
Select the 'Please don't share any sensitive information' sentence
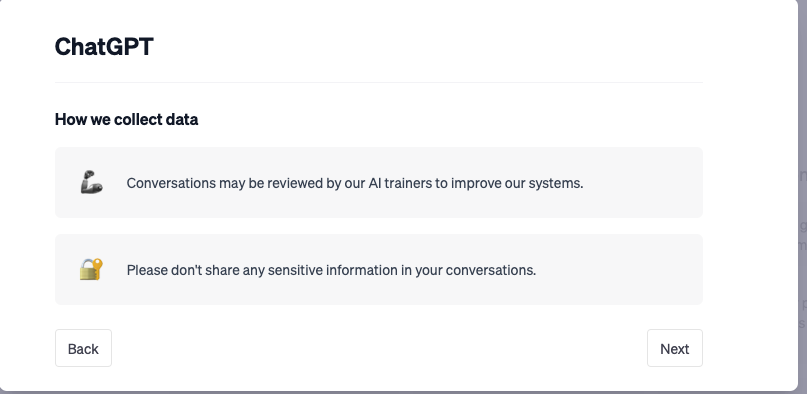(x=331, y=270)
